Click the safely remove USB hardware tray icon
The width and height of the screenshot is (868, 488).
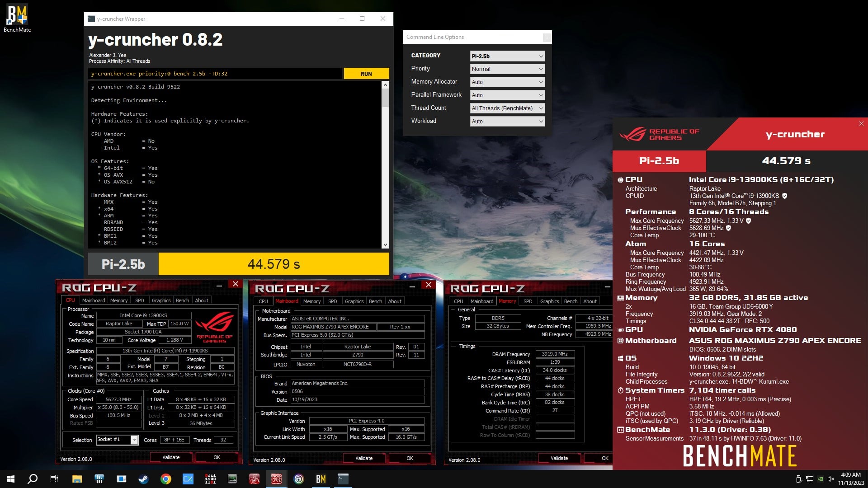(799, 479)
